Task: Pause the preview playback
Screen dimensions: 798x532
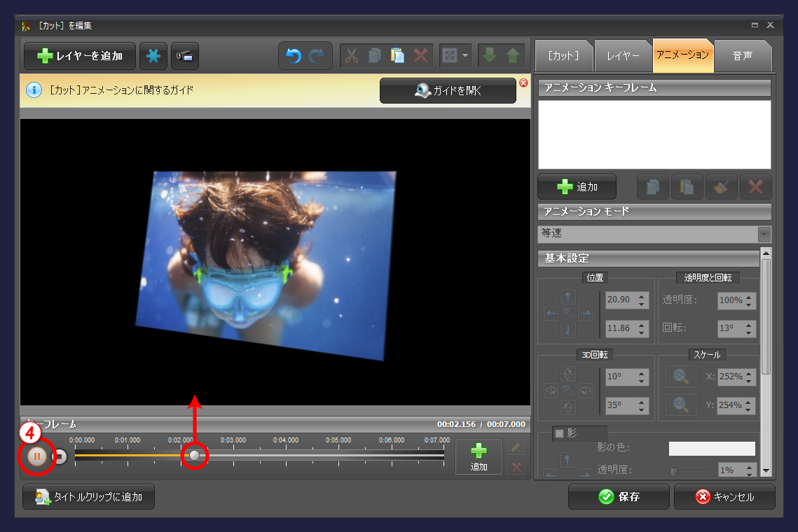Action: pos(37,456)
